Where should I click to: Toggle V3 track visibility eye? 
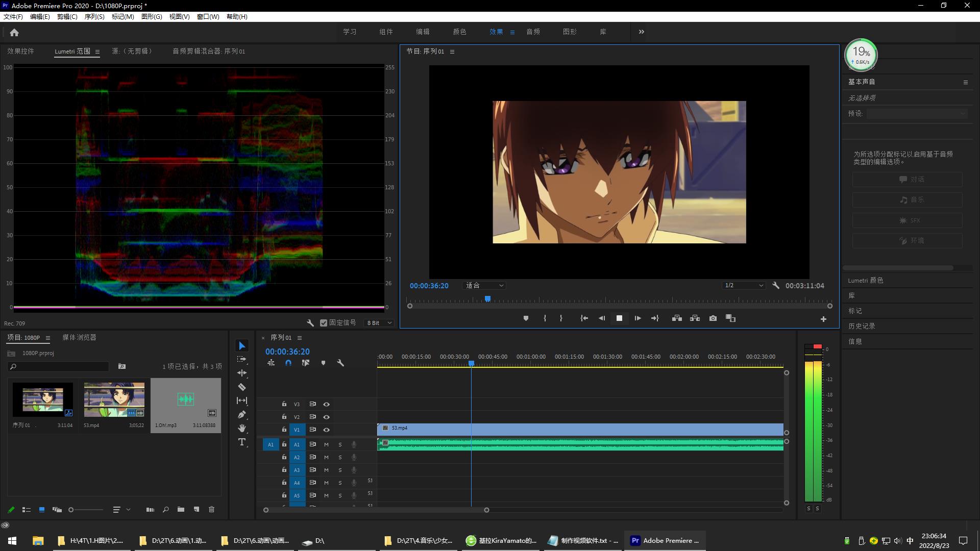point(326,404)
